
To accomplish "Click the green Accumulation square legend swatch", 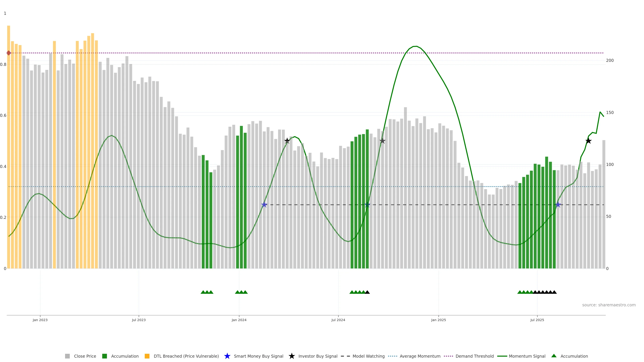I will [104, 356].
